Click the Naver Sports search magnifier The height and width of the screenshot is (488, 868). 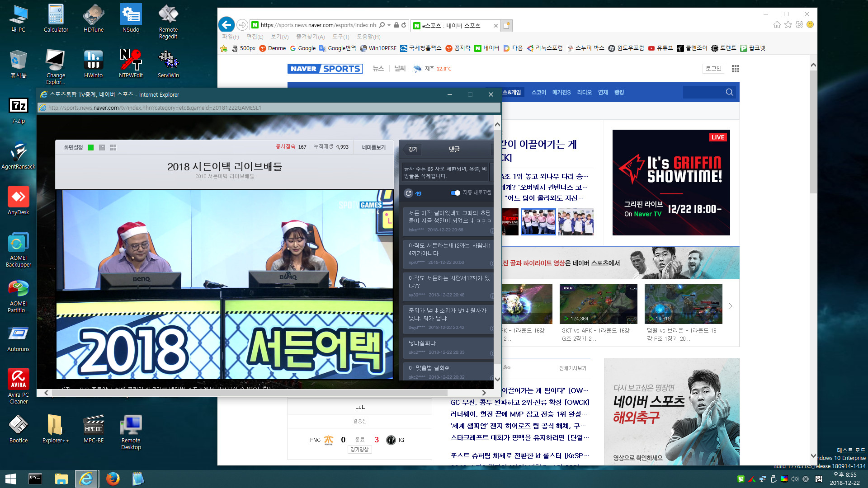coord(729,92)
